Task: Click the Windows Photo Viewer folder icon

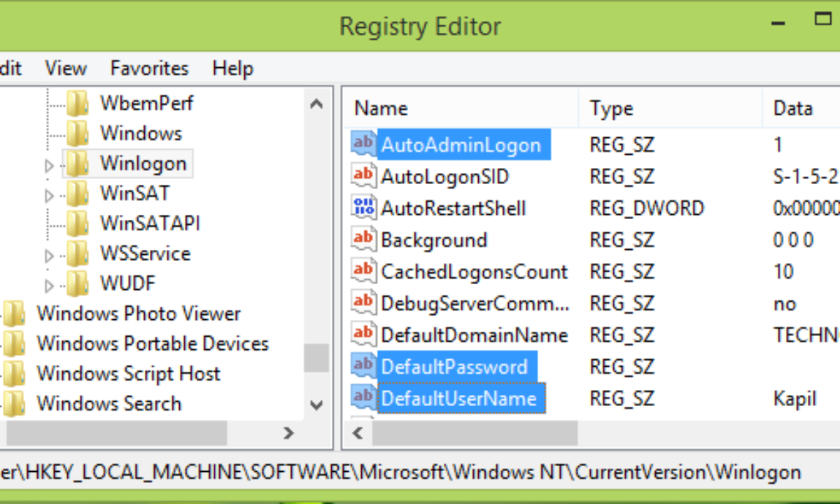Action: click(x=15, y=313)
